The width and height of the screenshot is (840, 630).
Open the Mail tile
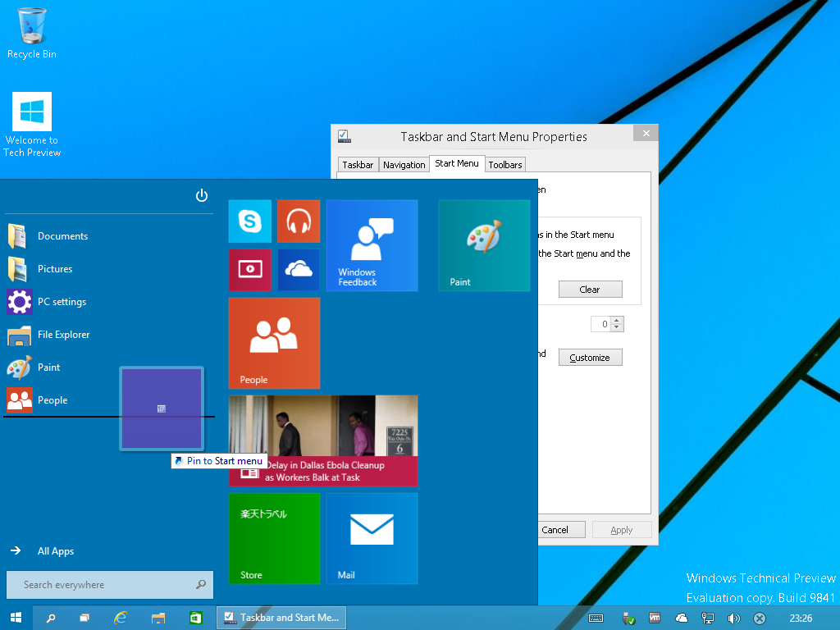372,538
